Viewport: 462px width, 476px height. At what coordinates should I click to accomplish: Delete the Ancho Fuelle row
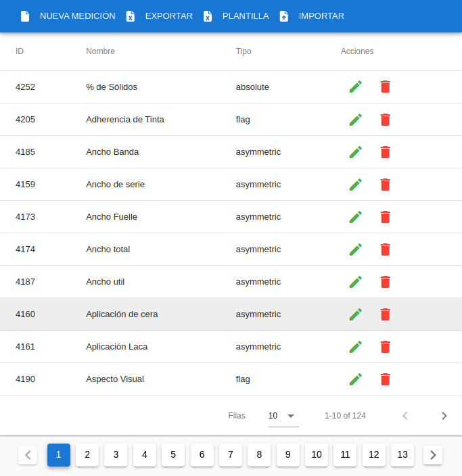tap(385, 217)
